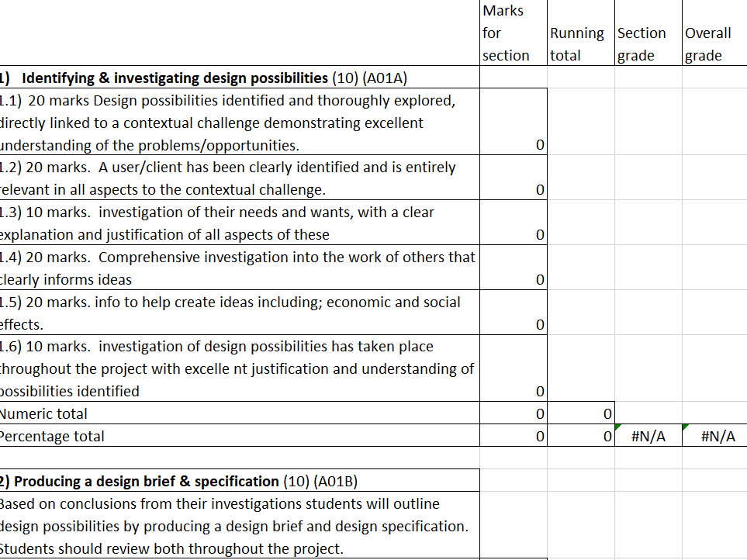Select the 0 marks cell for criterion 1.2
747x560 pixels.
514,178
